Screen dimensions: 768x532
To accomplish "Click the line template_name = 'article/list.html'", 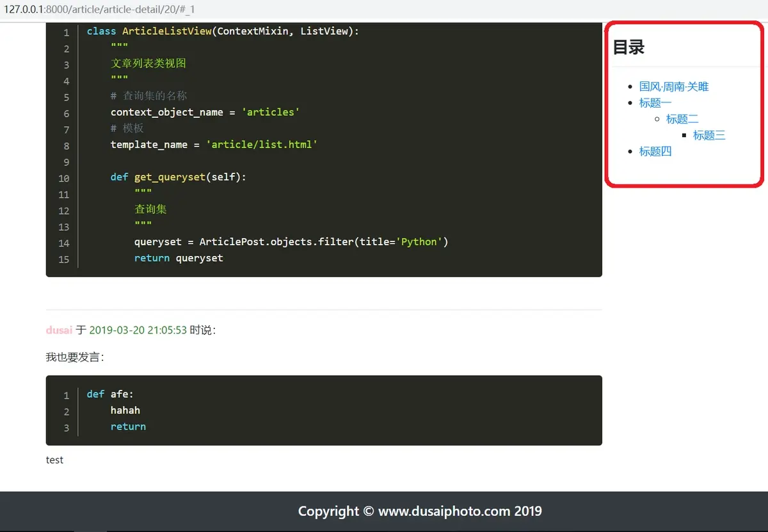I will tap(214, 145).
